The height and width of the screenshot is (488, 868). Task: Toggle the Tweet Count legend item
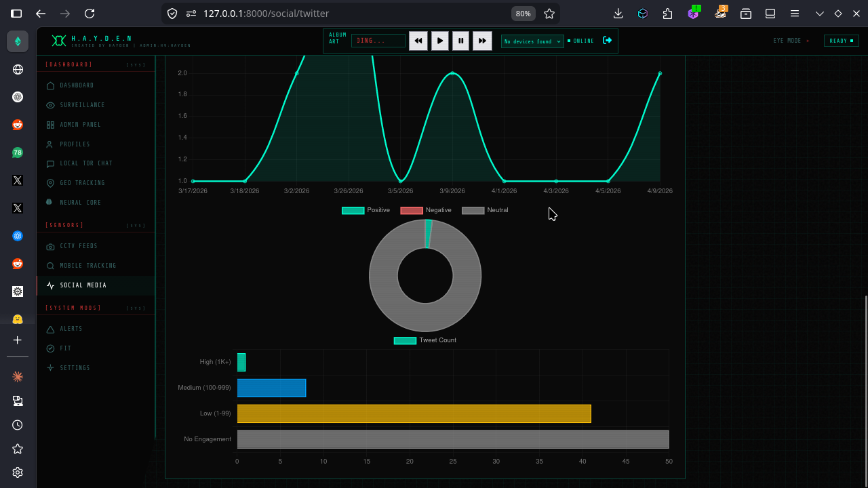[425, 340]
